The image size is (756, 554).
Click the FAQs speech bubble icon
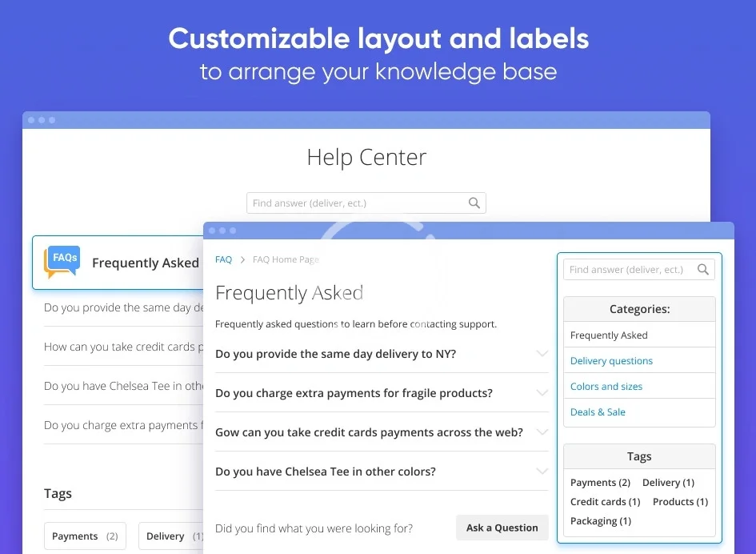(x=62, y=262)
